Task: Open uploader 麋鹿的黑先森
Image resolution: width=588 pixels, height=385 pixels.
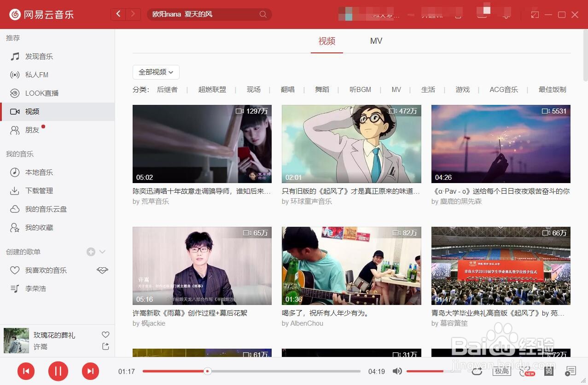Action: [461, 201]
